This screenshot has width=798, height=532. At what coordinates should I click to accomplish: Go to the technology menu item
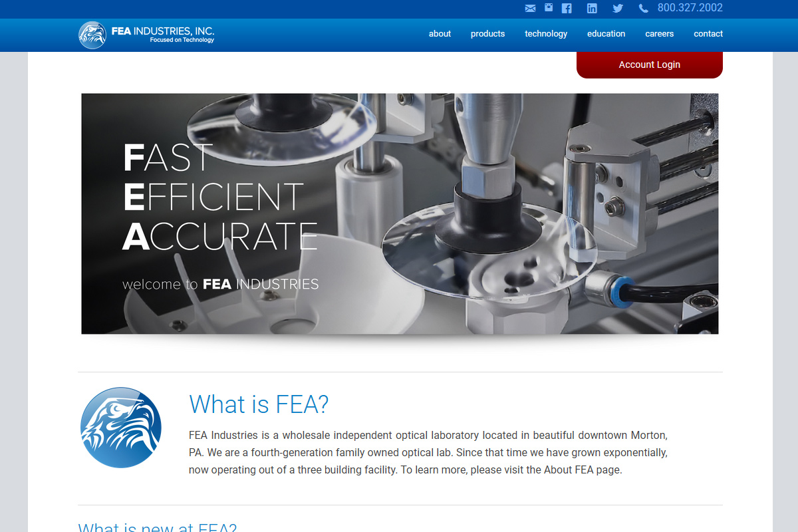[x=546, y=34]
